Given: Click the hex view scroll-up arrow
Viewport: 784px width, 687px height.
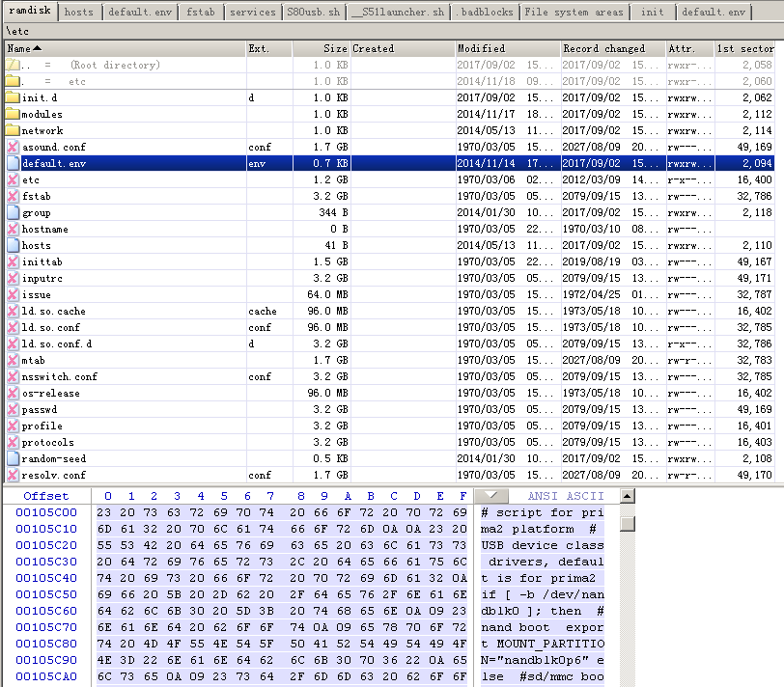Looking at the screenshot, I should [x=628, y=496].
